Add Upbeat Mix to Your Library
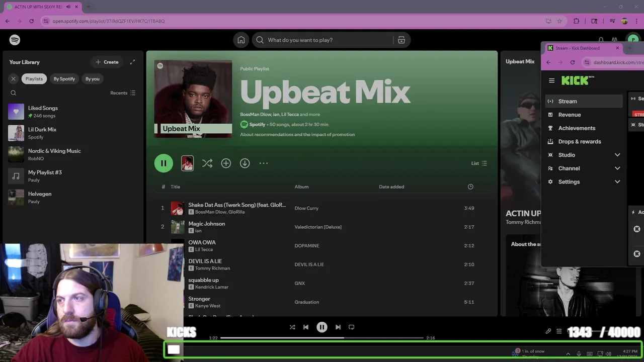 tap(226, 163)
